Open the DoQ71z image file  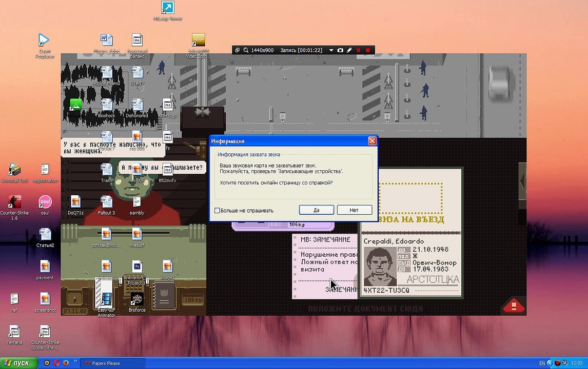(x=75, y=206)
